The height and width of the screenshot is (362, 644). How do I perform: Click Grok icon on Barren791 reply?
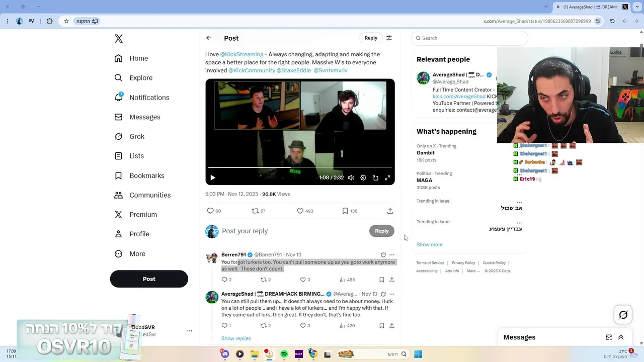pos(383,255)
